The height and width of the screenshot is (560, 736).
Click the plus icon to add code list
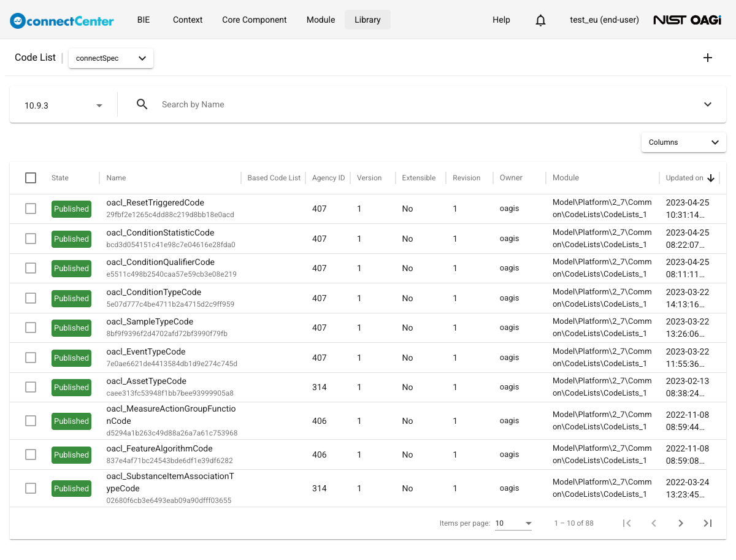click(708, 58)
